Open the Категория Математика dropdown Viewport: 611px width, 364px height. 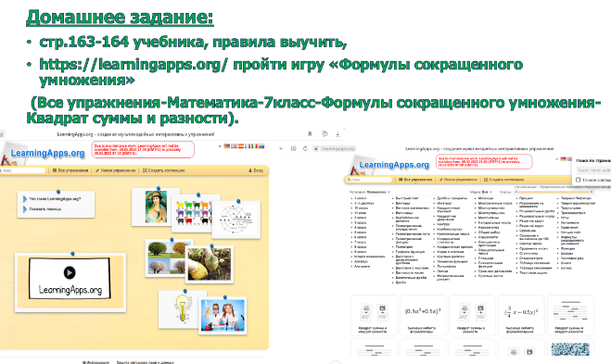370,192
